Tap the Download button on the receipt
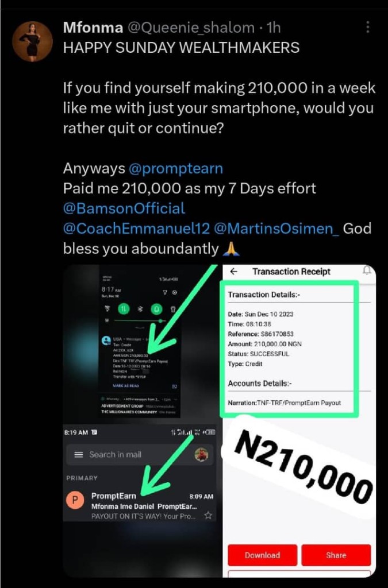 pos(262,555)
